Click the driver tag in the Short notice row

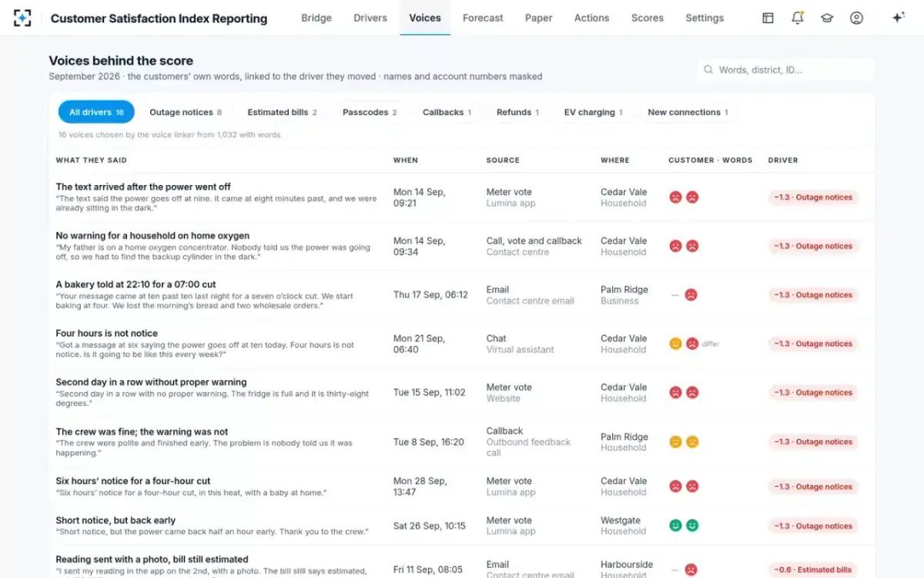[x=813, y=526]
